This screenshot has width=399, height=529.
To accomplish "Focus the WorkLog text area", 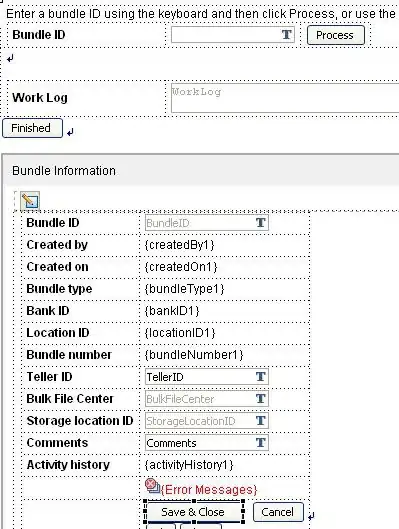I will (285, 98).
